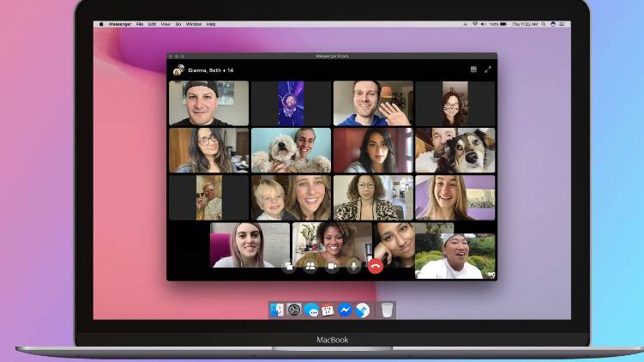Click the Messenger Rooms window title
This screenshot has width=644, height=362.
[x=332, y=56]
